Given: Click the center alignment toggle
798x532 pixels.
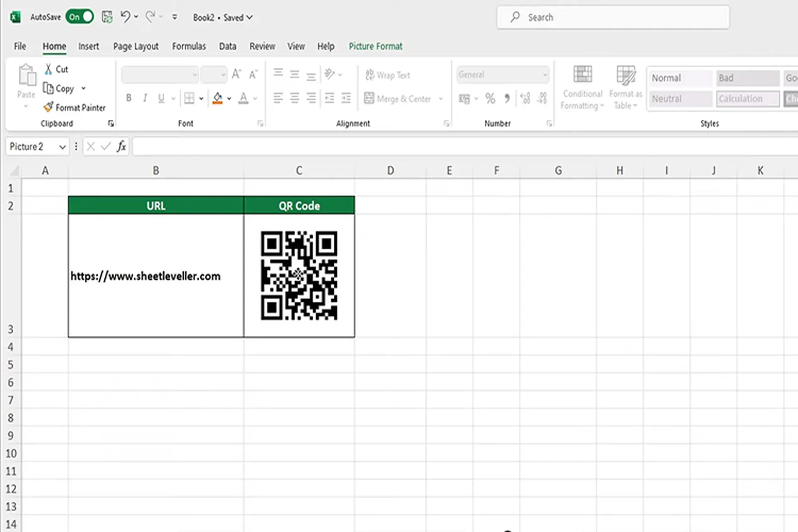Looking at the screenshot, I should [294, 98].
